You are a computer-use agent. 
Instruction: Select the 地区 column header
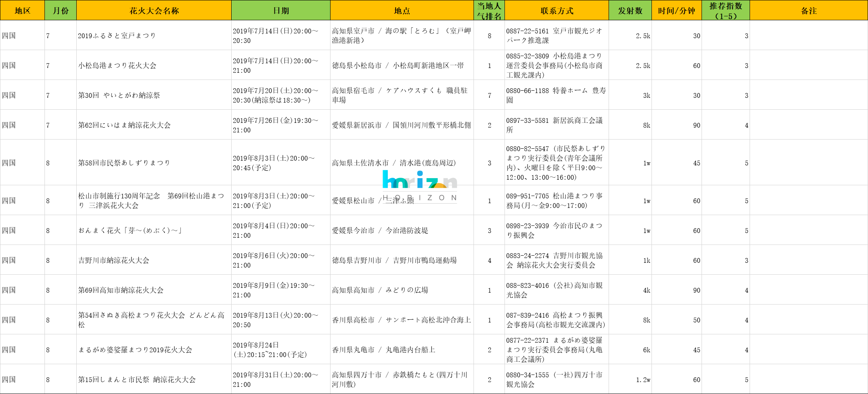pyautogui.click(x=22, y=10)
